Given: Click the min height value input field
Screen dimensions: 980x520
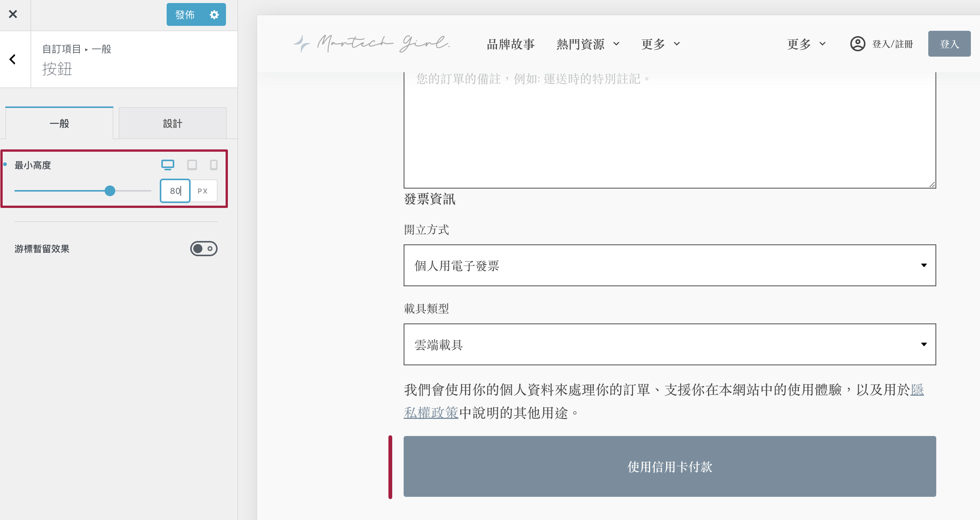Looking at the screenshot, I should pos(175,191).
